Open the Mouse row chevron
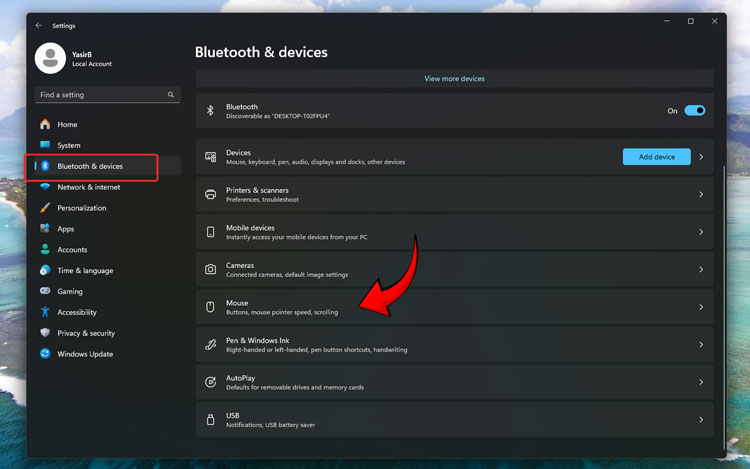Viewport: 750px width, 469px height. pyautogui.click(x=701, y=307)
